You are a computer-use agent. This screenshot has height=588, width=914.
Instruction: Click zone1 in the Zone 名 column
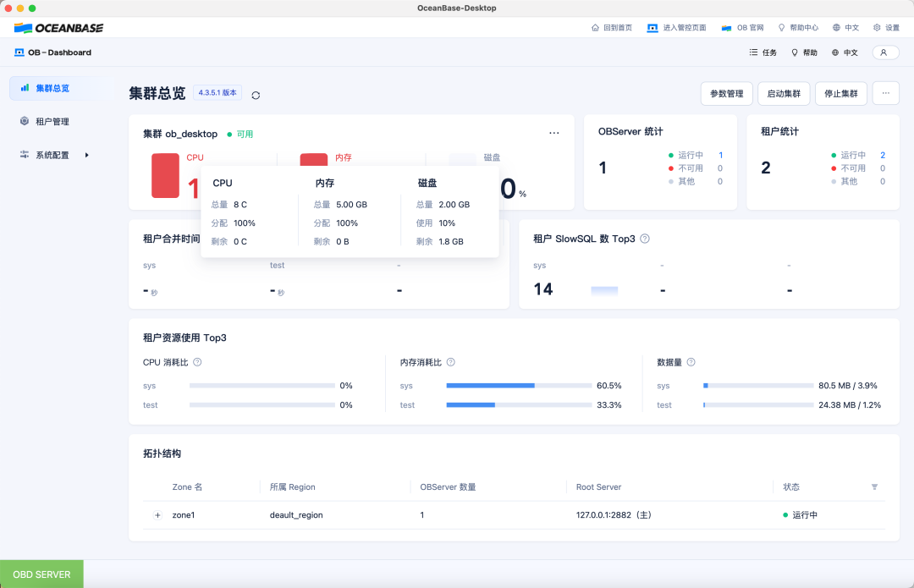click(184, 515)
